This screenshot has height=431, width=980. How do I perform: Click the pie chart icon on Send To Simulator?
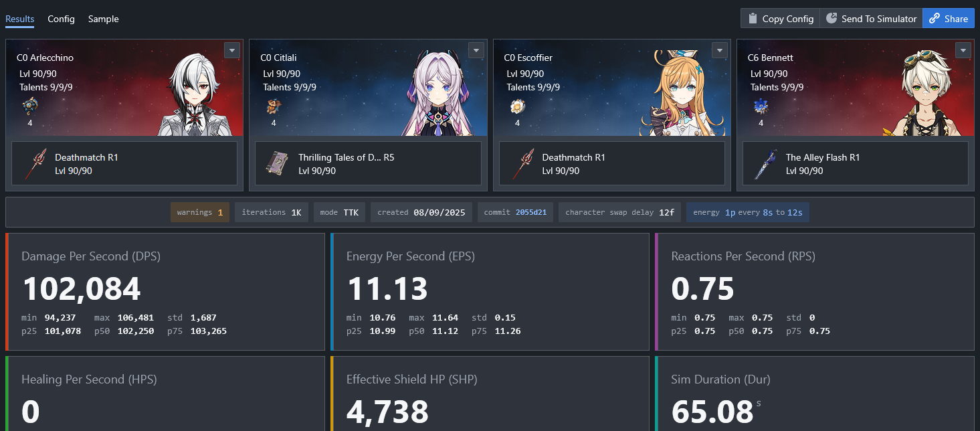(x=831, y=18)
